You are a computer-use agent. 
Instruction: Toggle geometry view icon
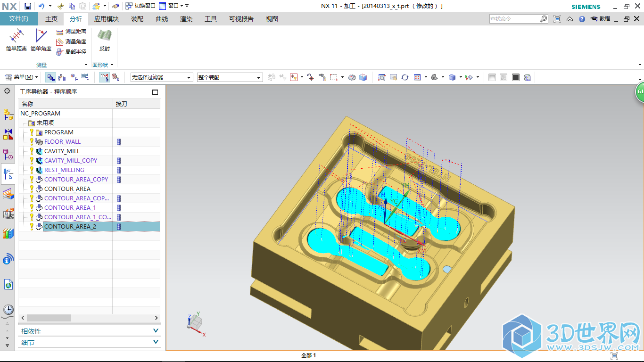click(74, 77)
